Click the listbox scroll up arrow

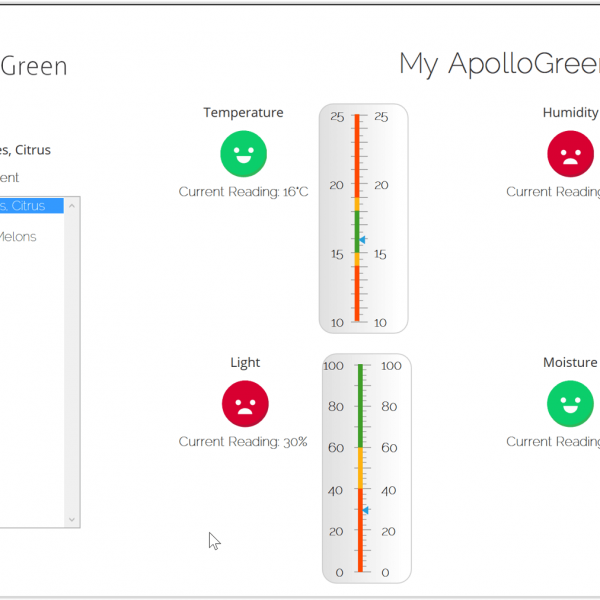72,206
